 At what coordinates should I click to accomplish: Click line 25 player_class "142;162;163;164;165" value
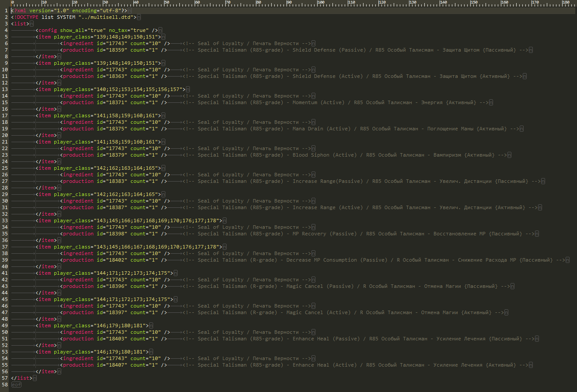click(126, 168)
